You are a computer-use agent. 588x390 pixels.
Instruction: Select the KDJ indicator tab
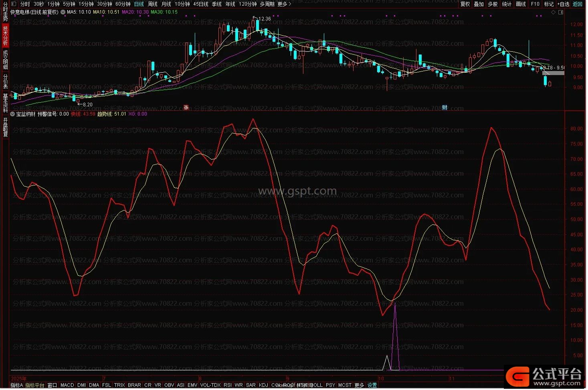click(x=263, y=385)
